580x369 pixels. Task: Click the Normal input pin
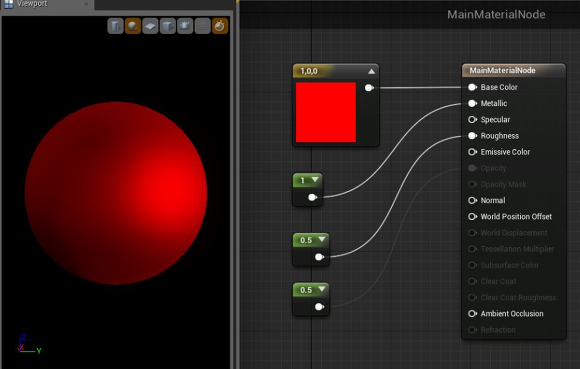472,200
